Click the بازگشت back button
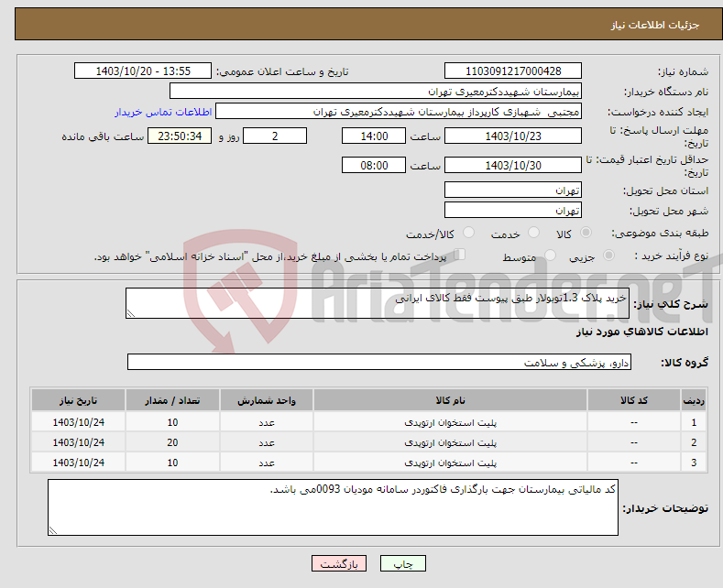 point(339,563)
